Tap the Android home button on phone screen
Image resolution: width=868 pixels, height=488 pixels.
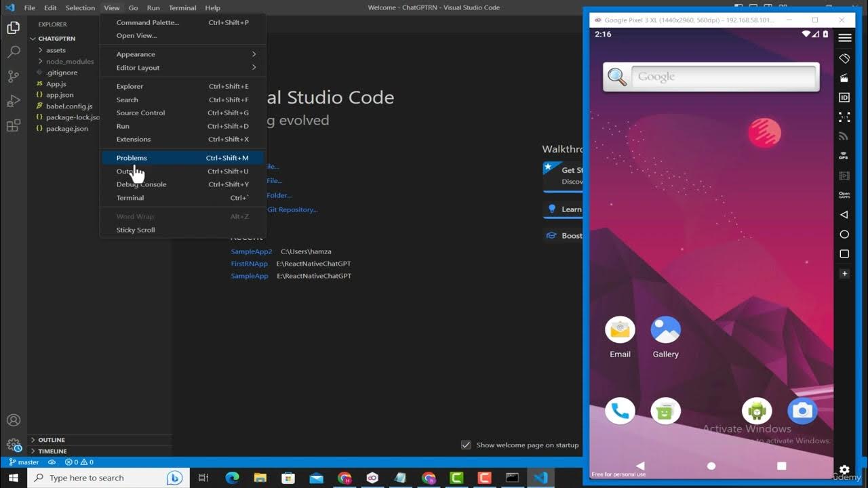(x=711, y=466)
